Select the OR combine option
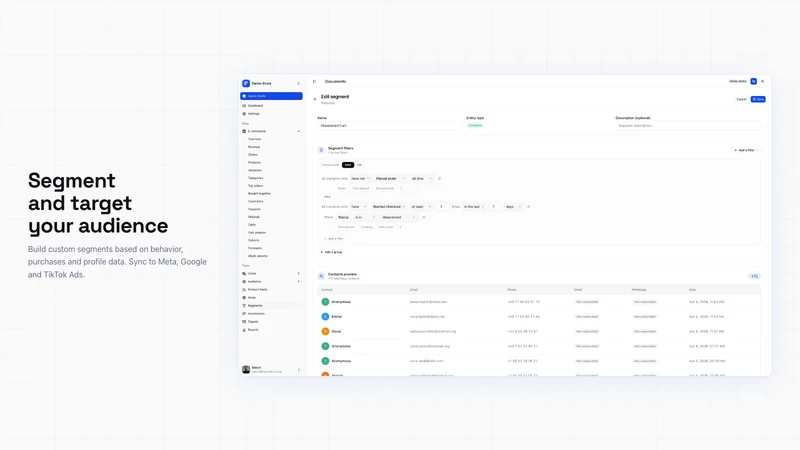Viewport: 800px width, 450px height. (x=359, y=165)
